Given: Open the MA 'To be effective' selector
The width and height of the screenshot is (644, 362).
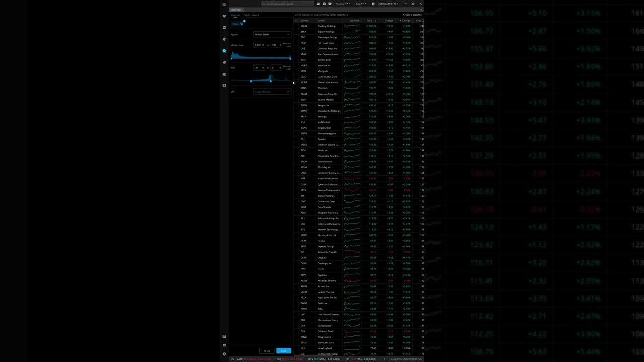Looking at the screenshot, I should pos(272,92).
